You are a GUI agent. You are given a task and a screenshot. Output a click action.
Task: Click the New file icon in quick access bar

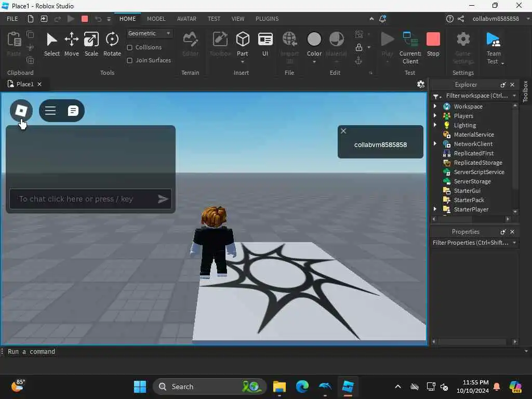(x=31, y=19)
